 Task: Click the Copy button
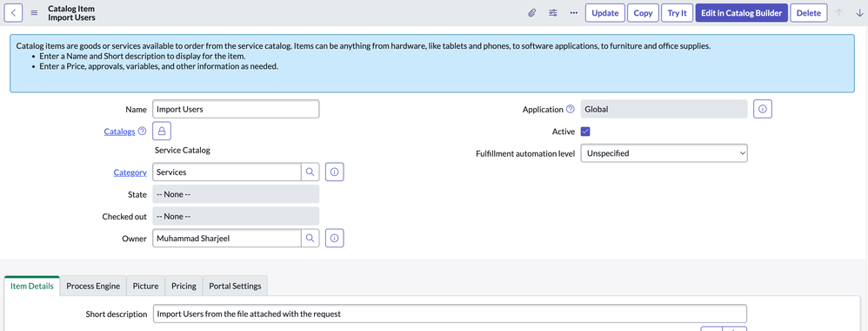click(x=643, y=13)
